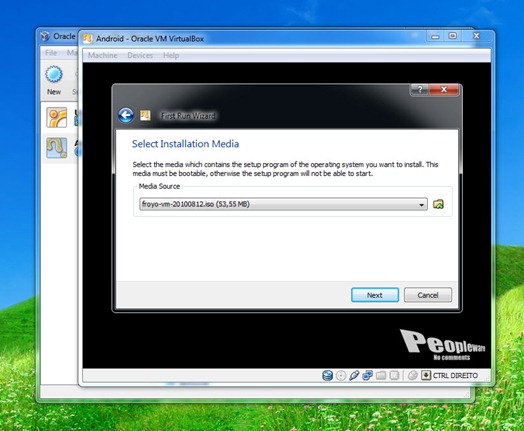Click virtualization features status icon
Viewport: 524px width, 431px height.
tap(394, 376)
